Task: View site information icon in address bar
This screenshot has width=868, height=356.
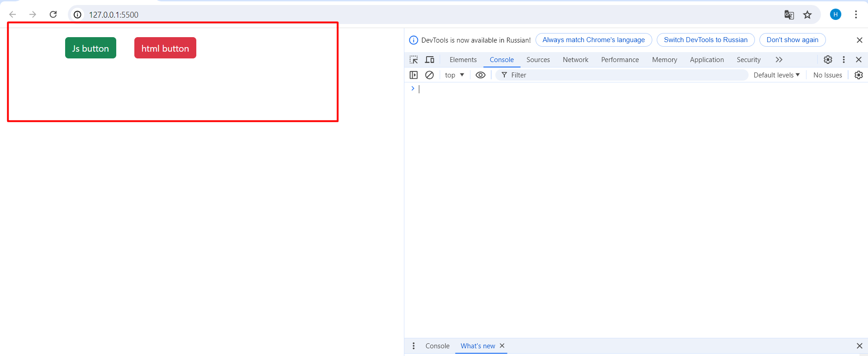Action: click(78, 14)
